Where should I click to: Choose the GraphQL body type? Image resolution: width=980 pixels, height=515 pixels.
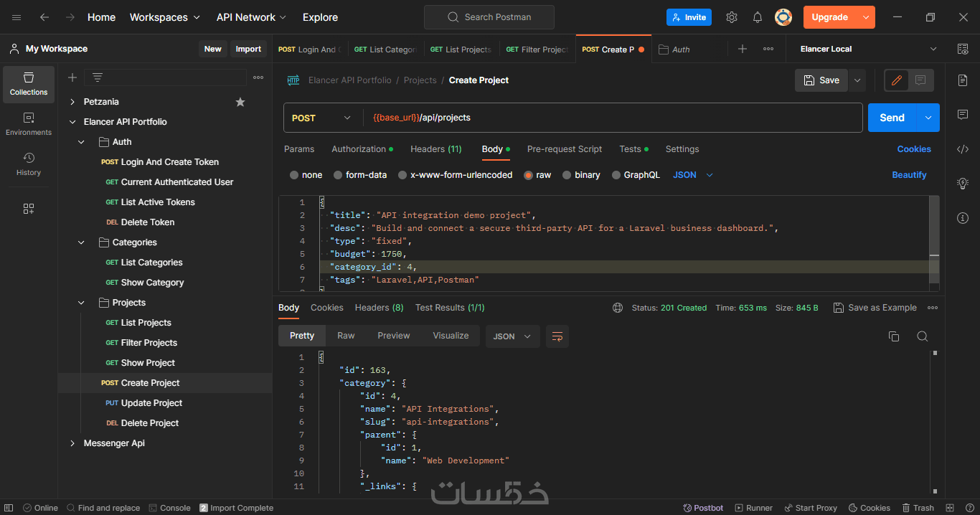pos(635,175)
